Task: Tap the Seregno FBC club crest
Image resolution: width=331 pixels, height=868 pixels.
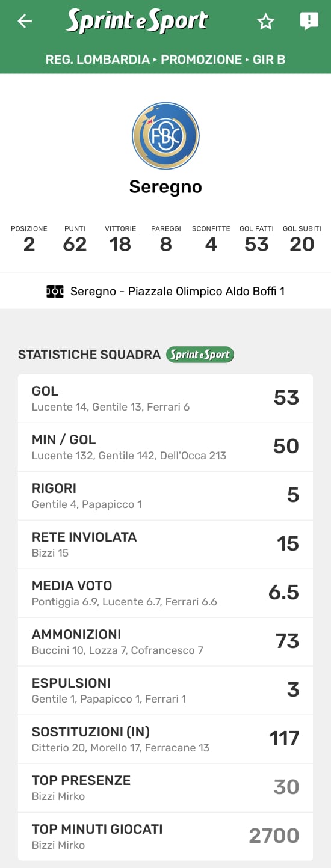Action: (165, 136)
